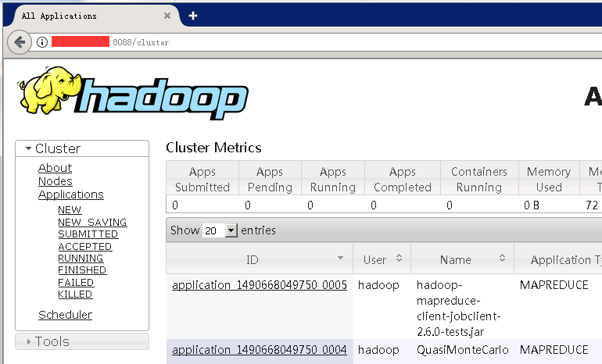Viewport: 602px width, 364px height.
Task: Open the Nodes link
Action: tap(56, 181)
